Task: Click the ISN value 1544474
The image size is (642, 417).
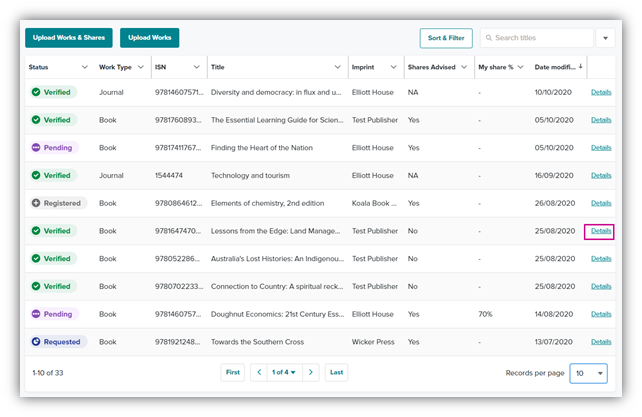Action: tap(169, 176)
